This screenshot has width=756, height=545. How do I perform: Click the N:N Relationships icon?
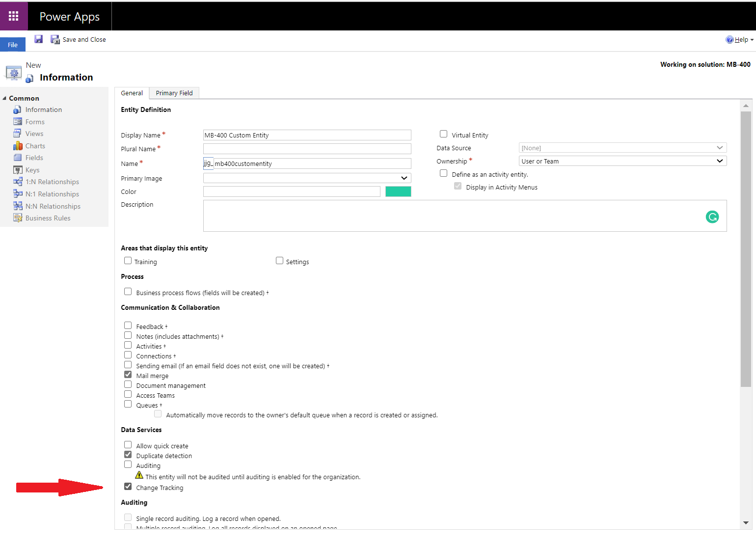tap(18, 206)
